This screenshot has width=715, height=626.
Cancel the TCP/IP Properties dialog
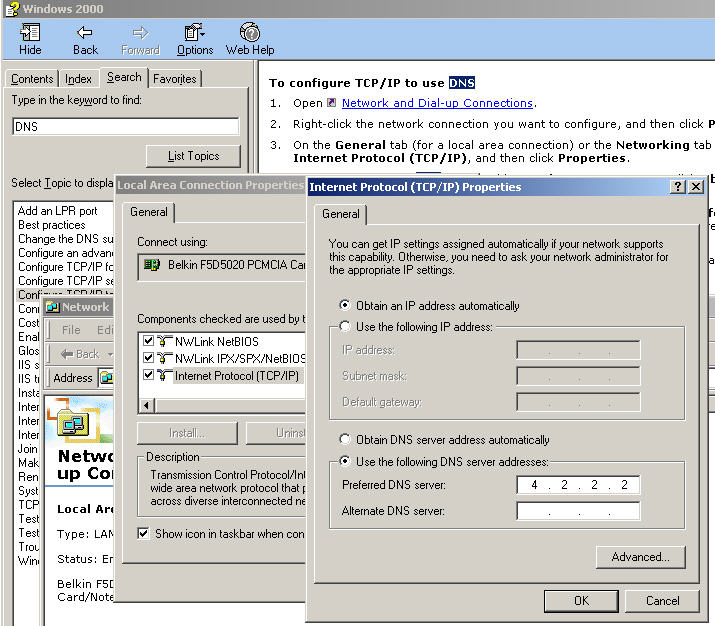coord(662,600)
